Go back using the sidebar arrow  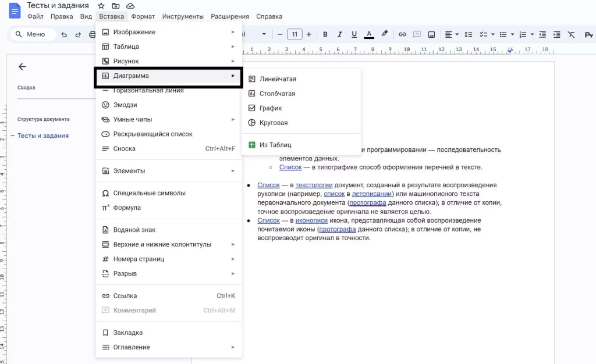[x=22, y=66]
